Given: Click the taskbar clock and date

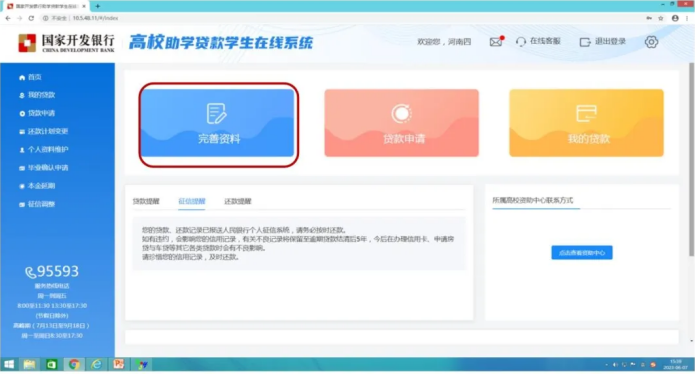Looking at the screenshot, I should coord(676,365).
